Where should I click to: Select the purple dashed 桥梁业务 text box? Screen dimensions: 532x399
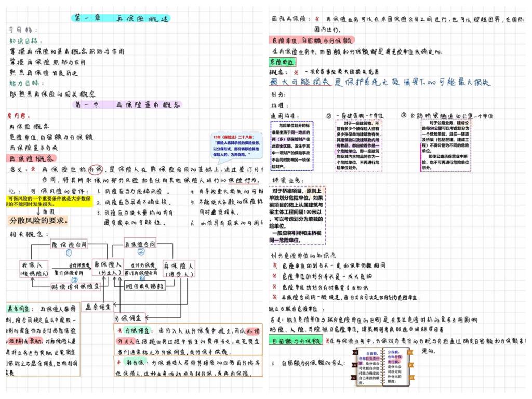click(x=298, y=215)
